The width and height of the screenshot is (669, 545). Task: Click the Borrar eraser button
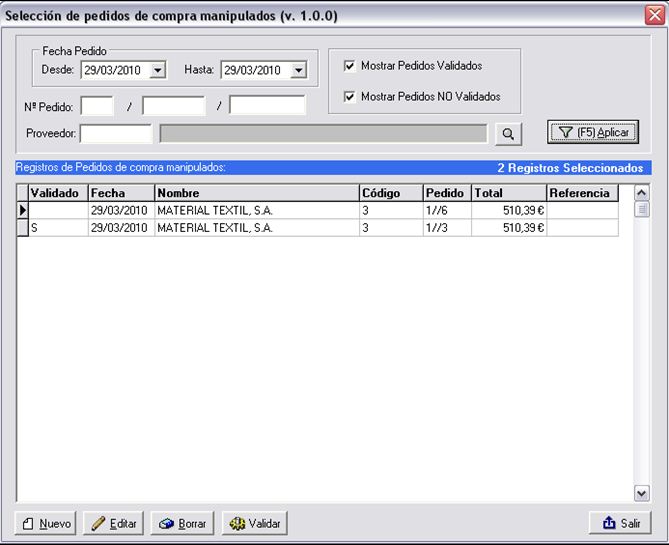[x=182, y=523]
